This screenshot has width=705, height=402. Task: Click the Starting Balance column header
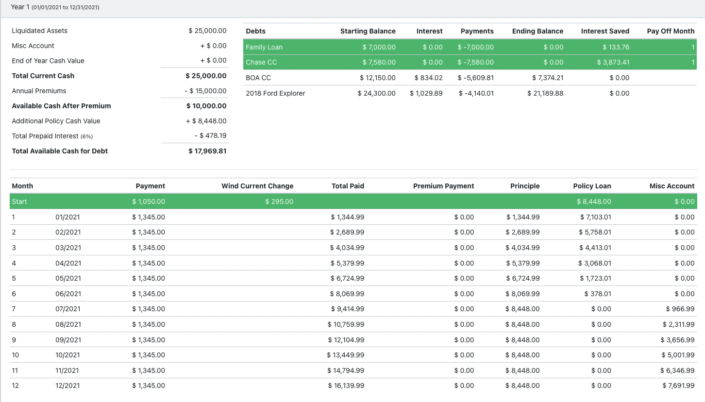[367, 31]
